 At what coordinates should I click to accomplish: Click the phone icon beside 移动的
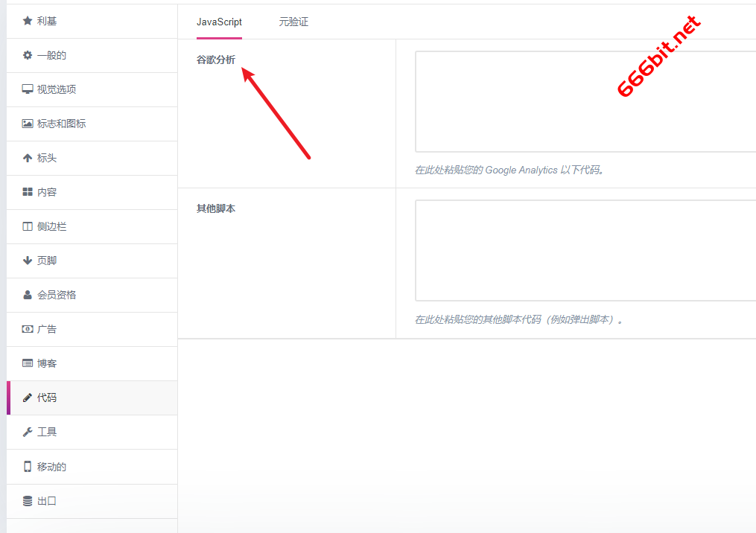[x=28, y=467]
